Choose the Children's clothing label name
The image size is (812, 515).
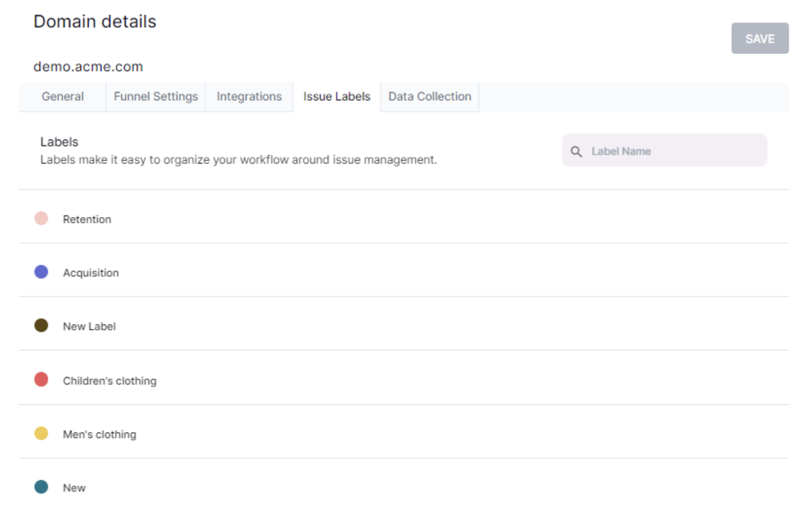[x=110, y=381]
